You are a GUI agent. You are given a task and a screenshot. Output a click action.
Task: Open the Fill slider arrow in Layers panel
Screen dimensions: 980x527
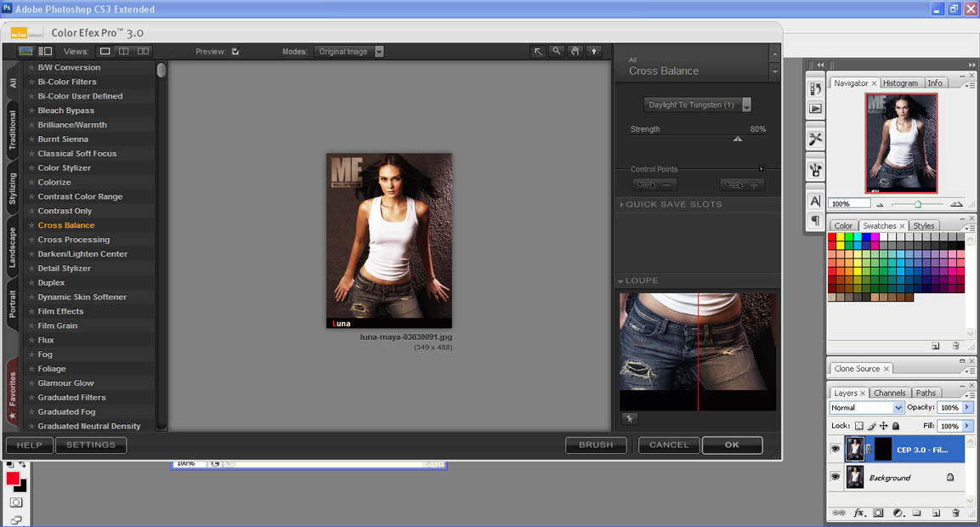[967, 427]
